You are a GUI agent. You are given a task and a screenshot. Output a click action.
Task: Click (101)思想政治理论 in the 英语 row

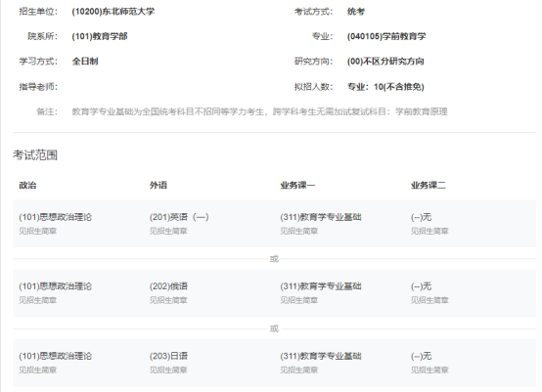(56, 217)
